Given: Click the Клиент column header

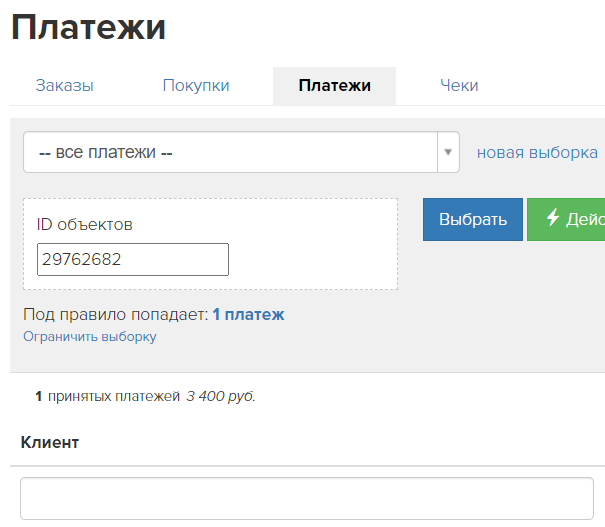Looking at the screenshot, I should point(50,443).
